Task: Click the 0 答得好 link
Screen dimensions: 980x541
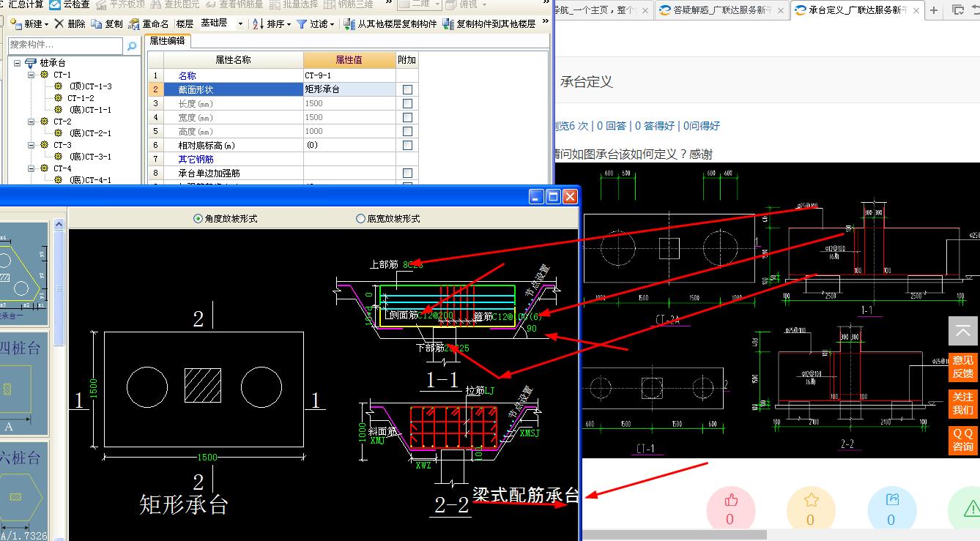Action: click(655, 126)
